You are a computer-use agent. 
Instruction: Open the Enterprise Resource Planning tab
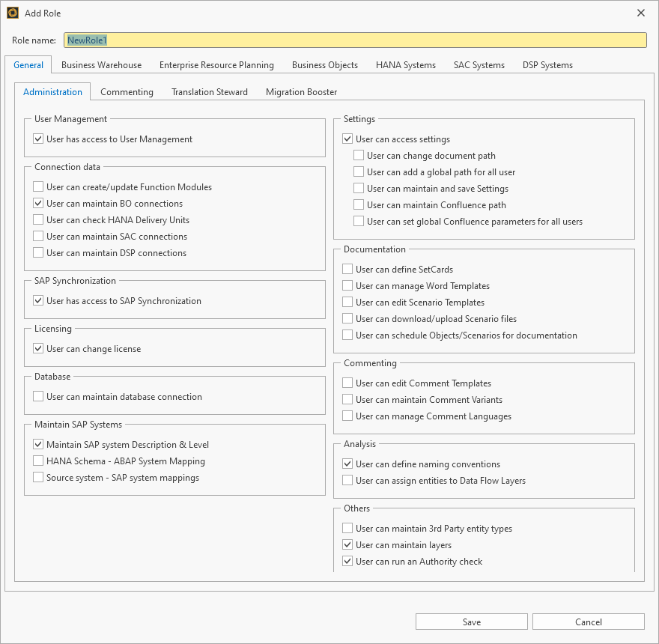216,65
